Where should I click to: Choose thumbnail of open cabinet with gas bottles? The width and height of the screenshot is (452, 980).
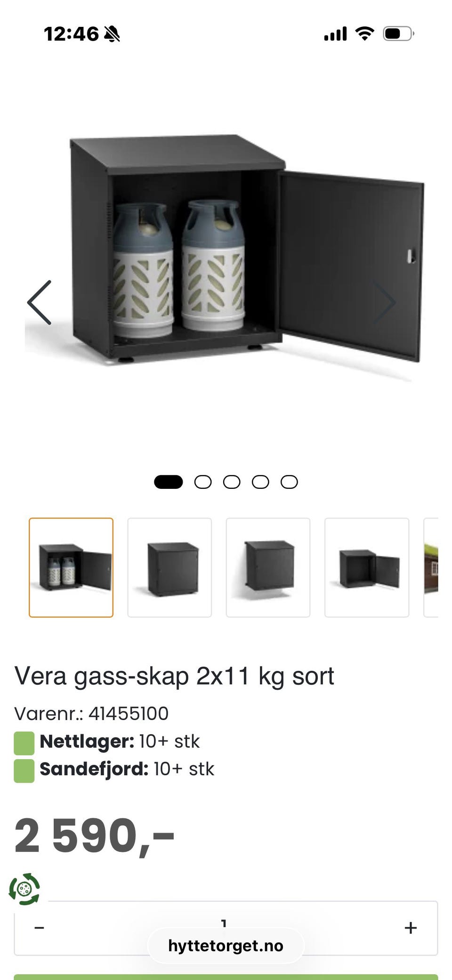tap(71, 567)
